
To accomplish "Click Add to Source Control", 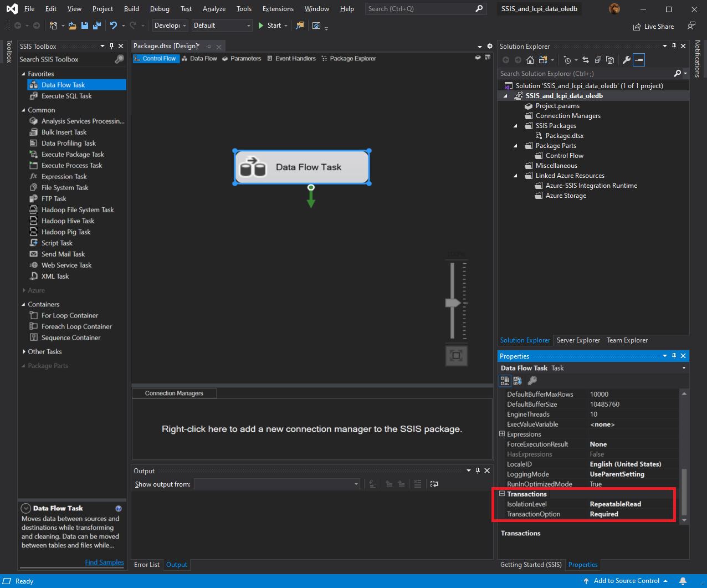I will click(x=626, y=581).
